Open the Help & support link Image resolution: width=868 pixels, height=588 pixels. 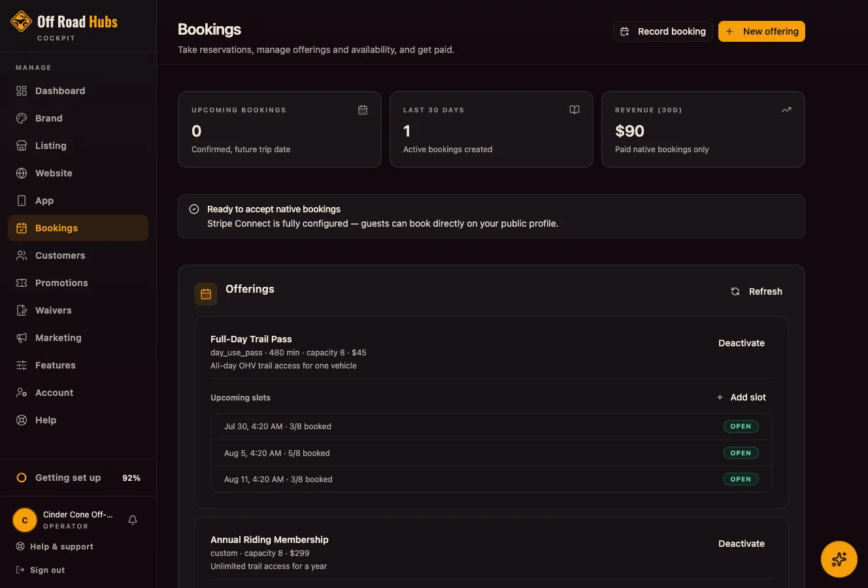55,546
